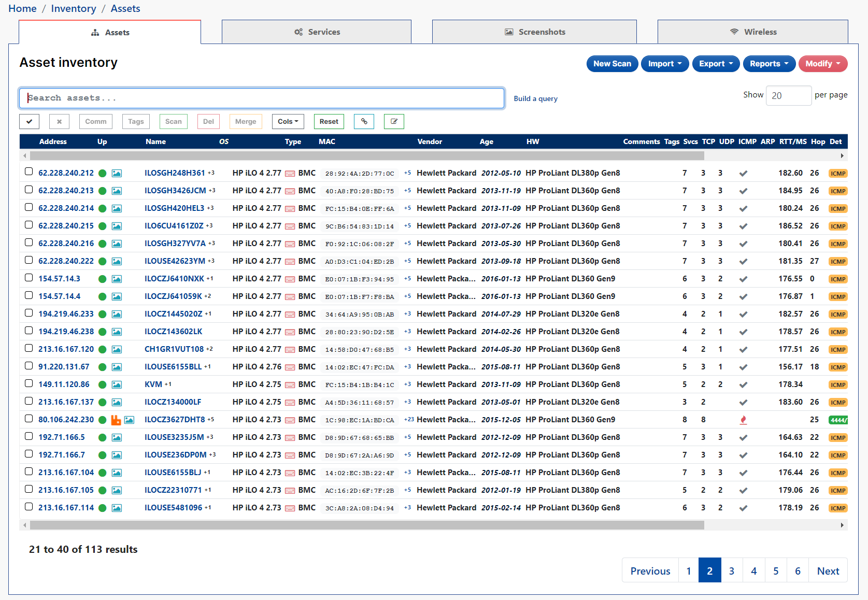This screenshot has height=600, width=868.
Task: Open the copy-link icon beside Reset
Action: 364,121
